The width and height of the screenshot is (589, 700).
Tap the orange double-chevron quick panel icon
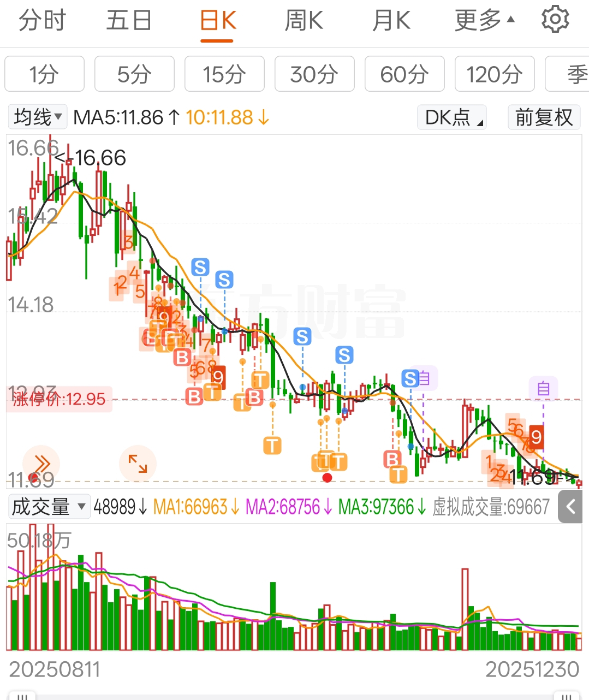tap(41, 464)
